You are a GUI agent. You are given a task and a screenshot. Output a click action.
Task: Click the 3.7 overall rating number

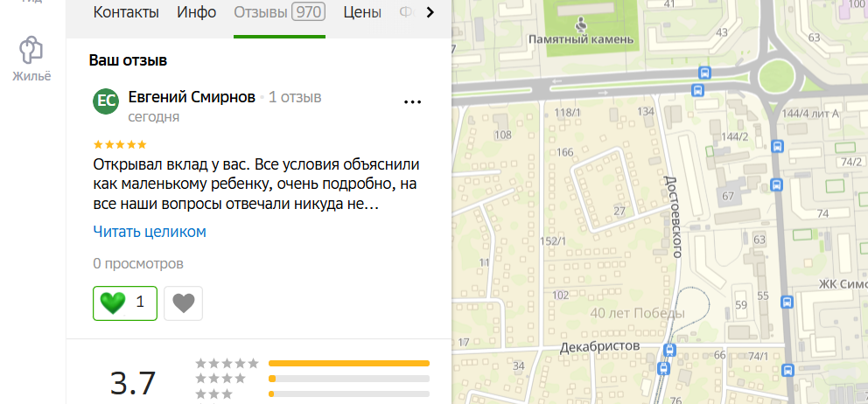(x=133, y=383)
